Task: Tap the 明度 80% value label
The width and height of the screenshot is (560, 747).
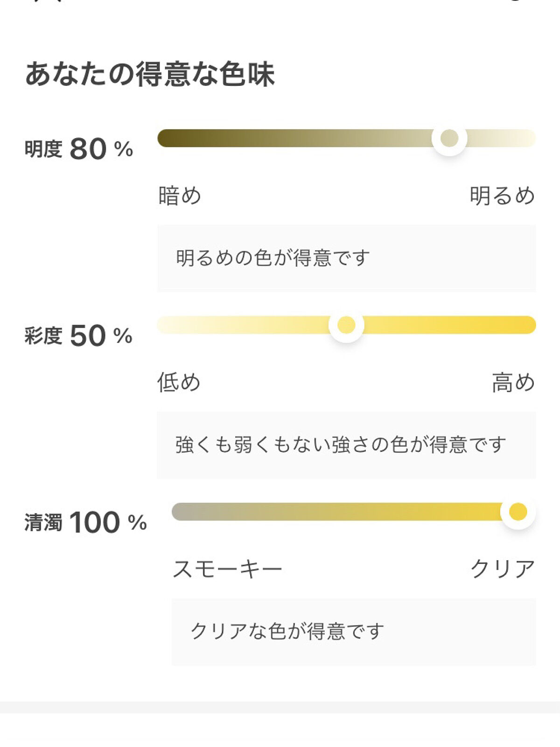Action: point(79,149)
